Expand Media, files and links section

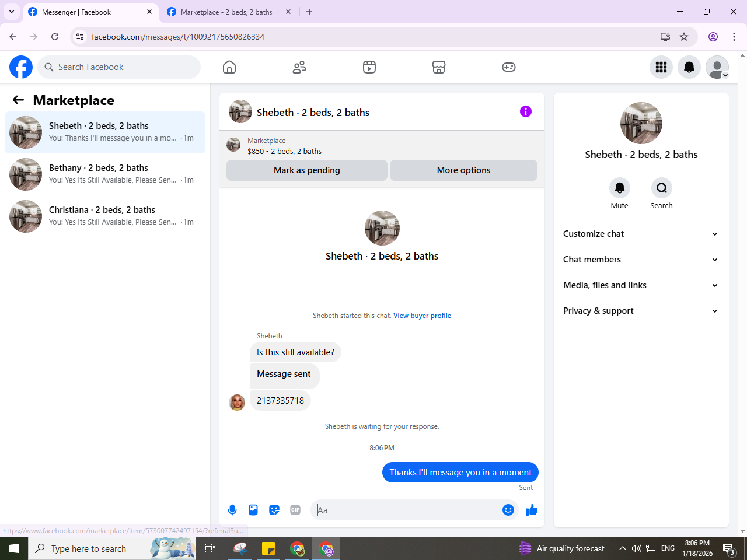(x=641, y=285)
